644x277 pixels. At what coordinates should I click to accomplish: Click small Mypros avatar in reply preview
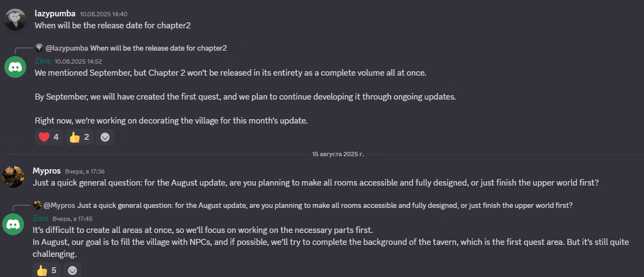pos(37,205)
